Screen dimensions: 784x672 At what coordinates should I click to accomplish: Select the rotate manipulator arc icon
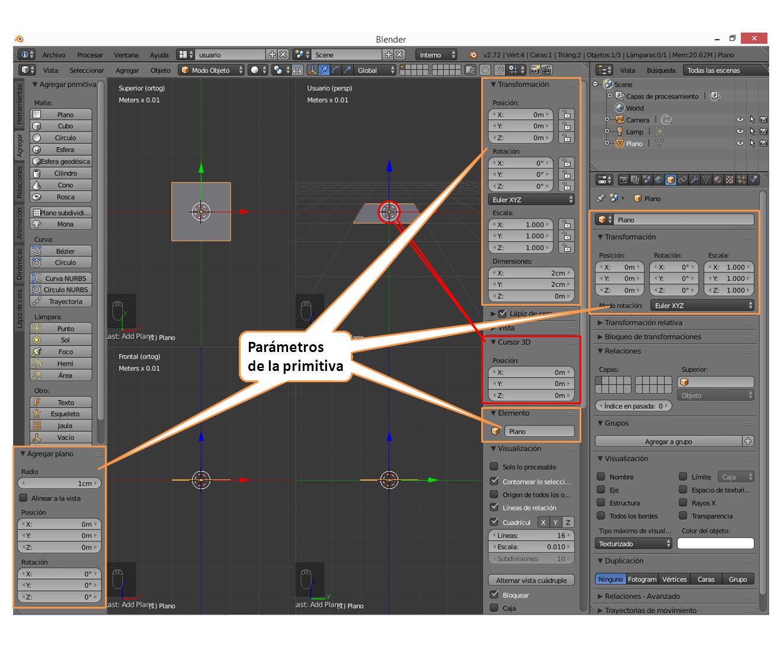click(336, 70)
